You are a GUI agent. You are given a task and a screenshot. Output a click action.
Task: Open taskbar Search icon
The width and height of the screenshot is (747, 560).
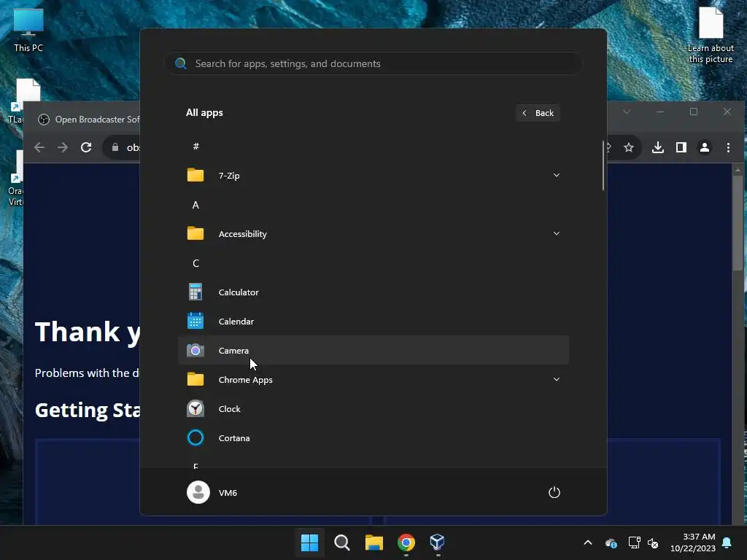(342, 542)
